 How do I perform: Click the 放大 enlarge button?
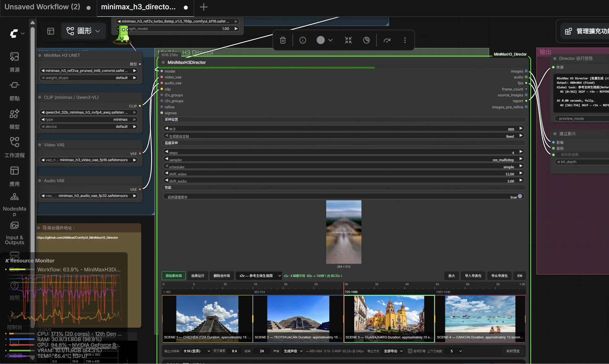point(452,276)
